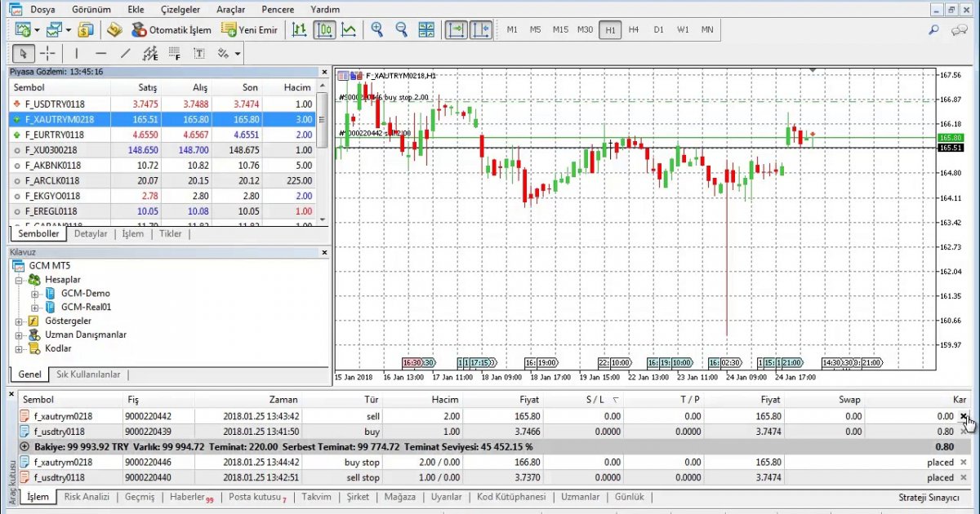Set timeframe to D1
980x514 pixels.
(x=658, y=30)
